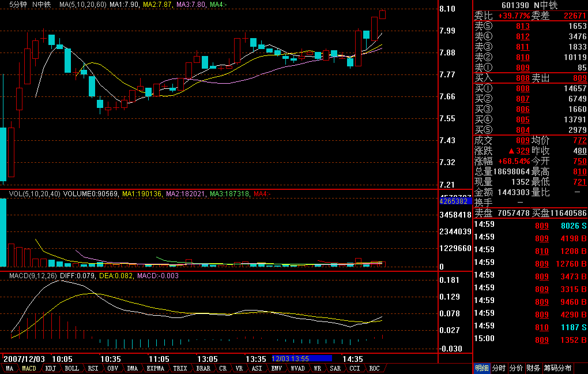Image resolution: width=588 pixels, height=374 pixels.
Task: Select the BOLL indicator tab
Action: tap(71, 368)
